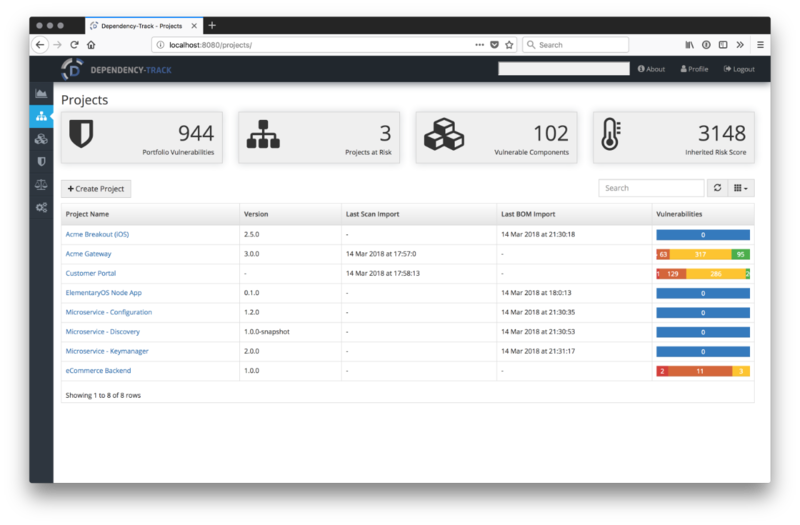
Task: Click the site information icon in URL bar
Action: (160, 45)
